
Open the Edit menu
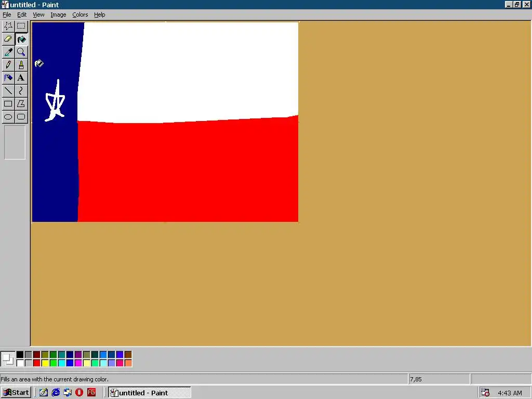tap(22, 15)
